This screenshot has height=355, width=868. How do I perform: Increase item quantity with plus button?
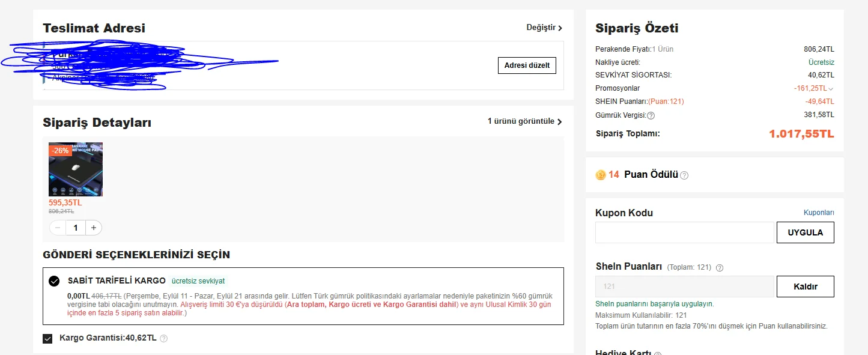(x=94, y=228)
